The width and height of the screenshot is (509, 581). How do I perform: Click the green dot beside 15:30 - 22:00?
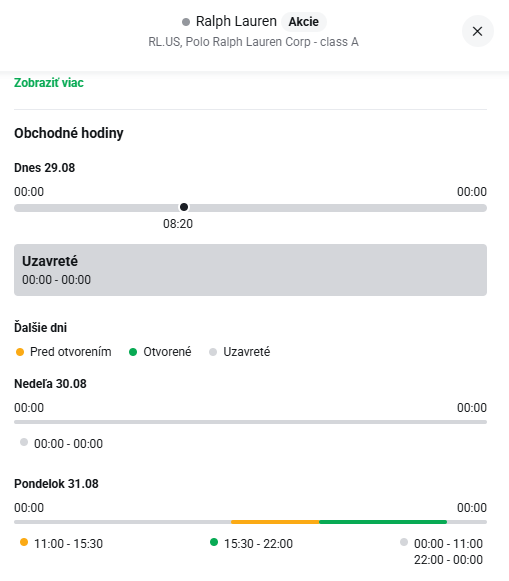coord(214,542)
